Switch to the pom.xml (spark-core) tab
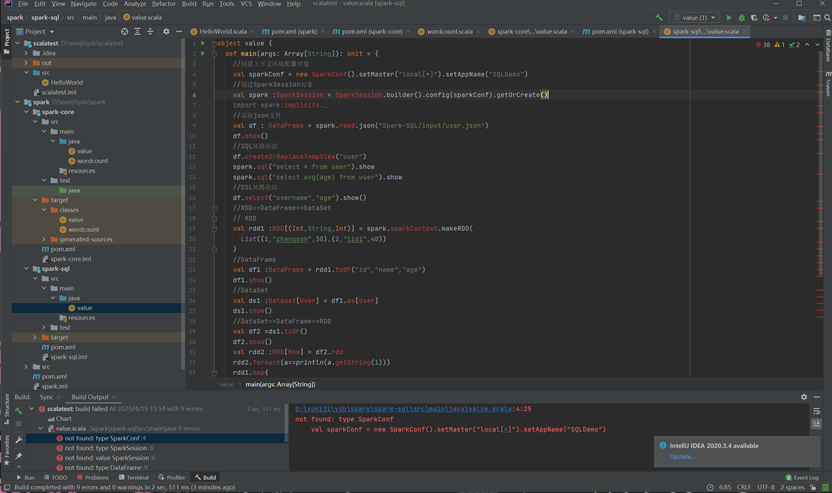The image size is (832, 493). click(371, 31)
